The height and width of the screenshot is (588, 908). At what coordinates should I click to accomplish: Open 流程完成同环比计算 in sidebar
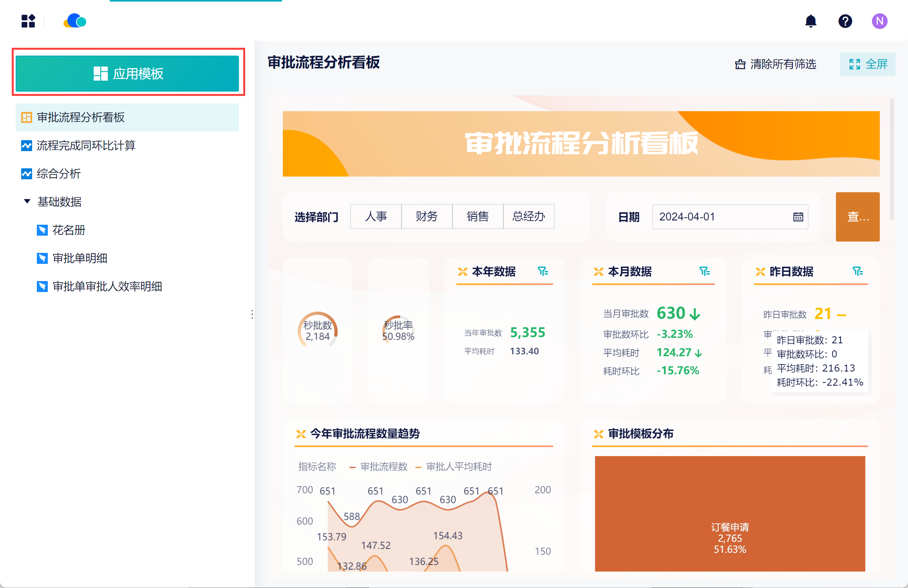click(86, 146)
